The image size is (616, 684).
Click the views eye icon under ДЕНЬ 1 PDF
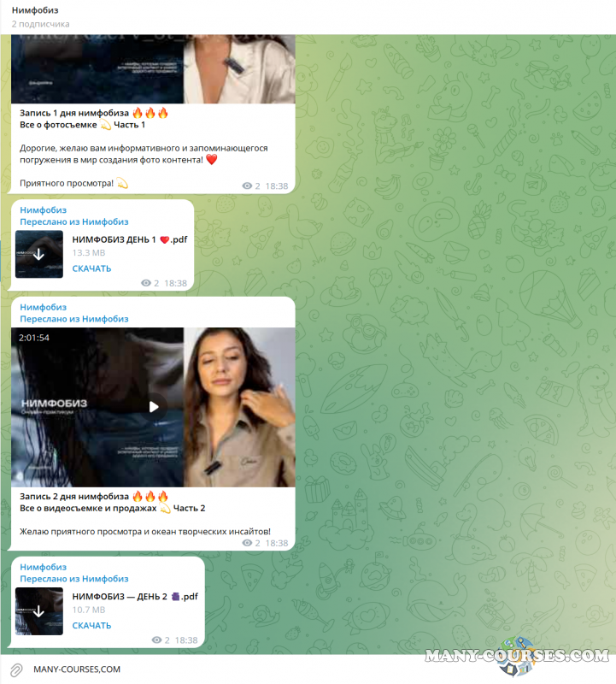[146, 283]
